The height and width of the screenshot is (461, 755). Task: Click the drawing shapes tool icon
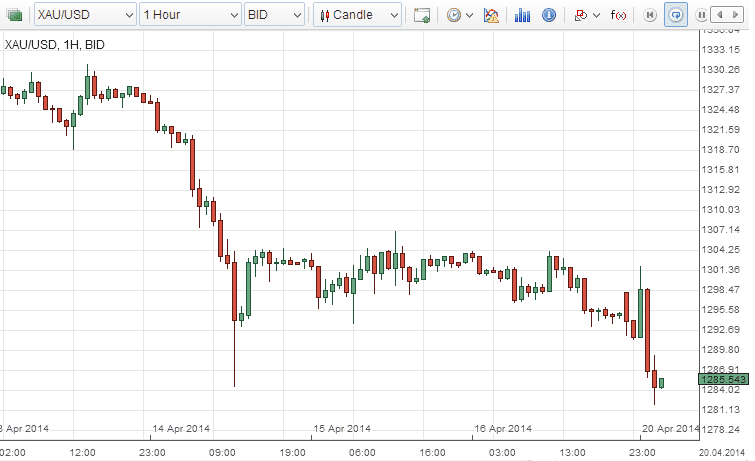tap(581, 15)
